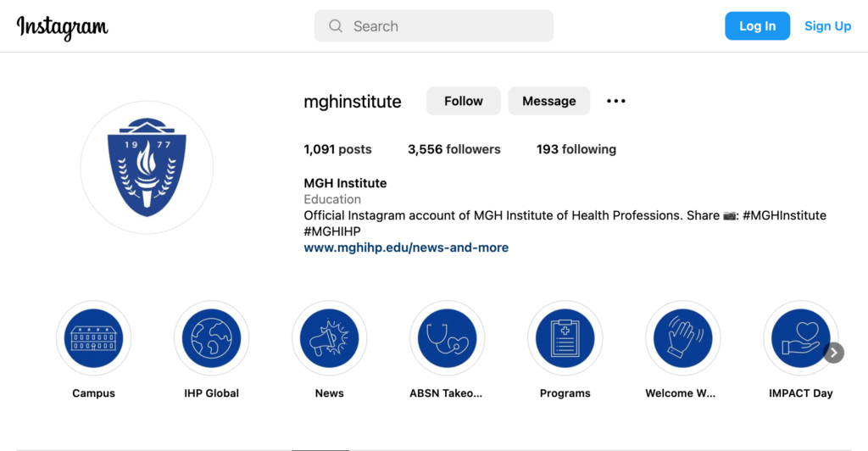View the 3,556 followers list
The width and height of the screenshot is (868, 451).
(x=454, y=149)
